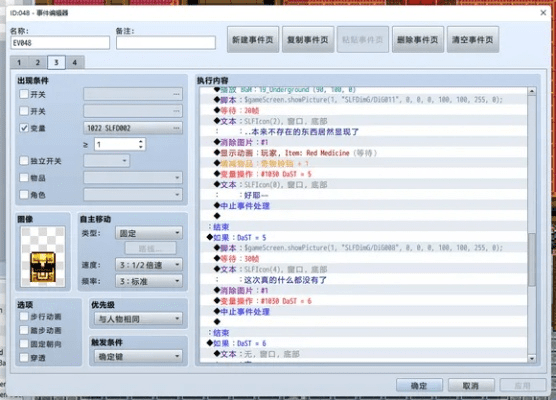Click the 名称 field containing EV048
Viewport: 556px width, 400px height.
coord(60,43)
